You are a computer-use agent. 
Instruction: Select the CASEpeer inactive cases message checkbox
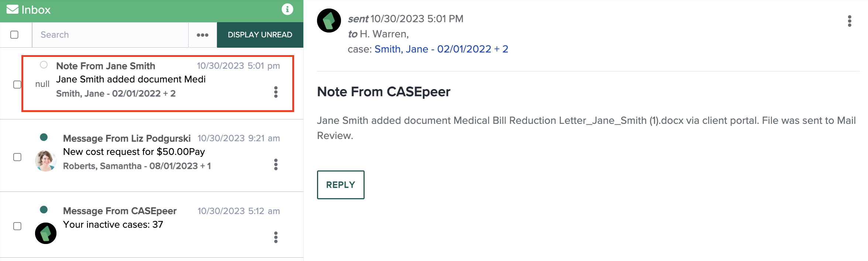17,226
